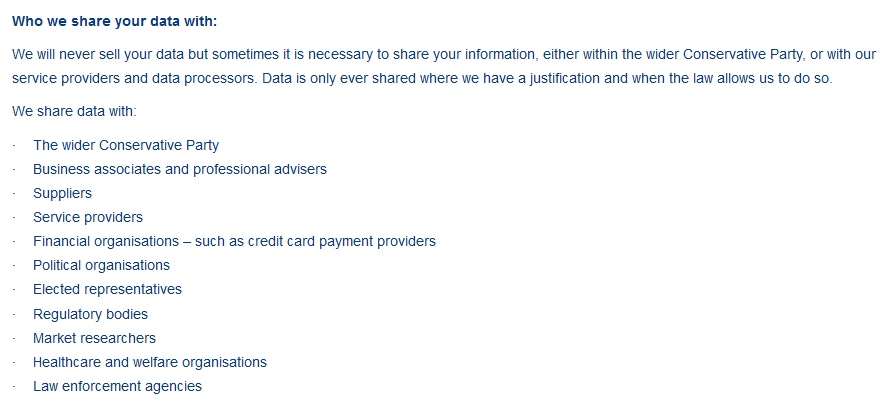The width and height of the screenshot is (895, 404).
Task: Click 'Financial organisations' list entry
Action: 234,241
